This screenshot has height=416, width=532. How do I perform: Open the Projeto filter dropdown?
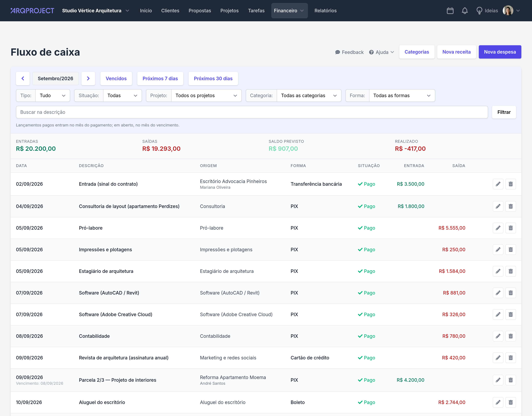point(206,96)
